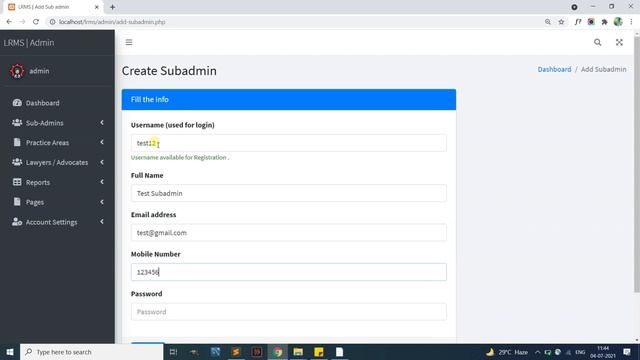Image resolution: width=640 pixels, height=360 pixels.
Task: Click the LRMS | Admin brand link
Action: [x=29, y=42]
